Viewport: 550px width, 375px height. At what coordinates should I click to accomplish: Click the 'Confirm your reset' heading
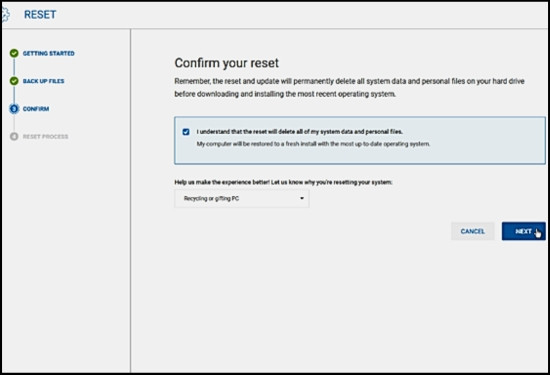(x=227, y=63)
